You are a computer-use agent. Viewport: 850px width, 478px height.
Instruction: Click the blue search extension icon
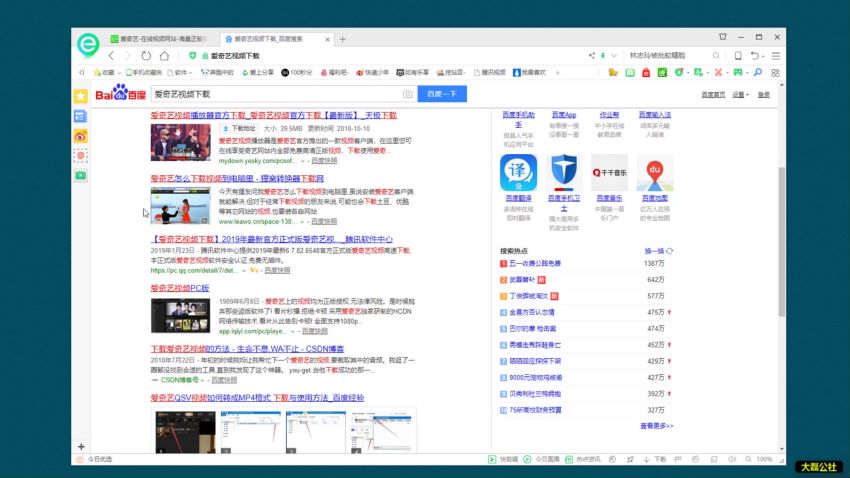[x=758, y=72]
